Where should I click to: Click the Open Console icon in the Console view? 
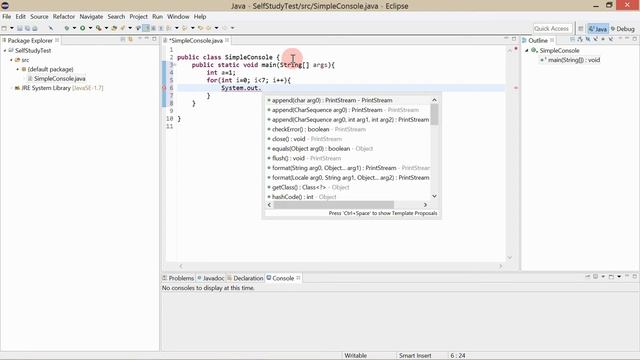point(611,277)
